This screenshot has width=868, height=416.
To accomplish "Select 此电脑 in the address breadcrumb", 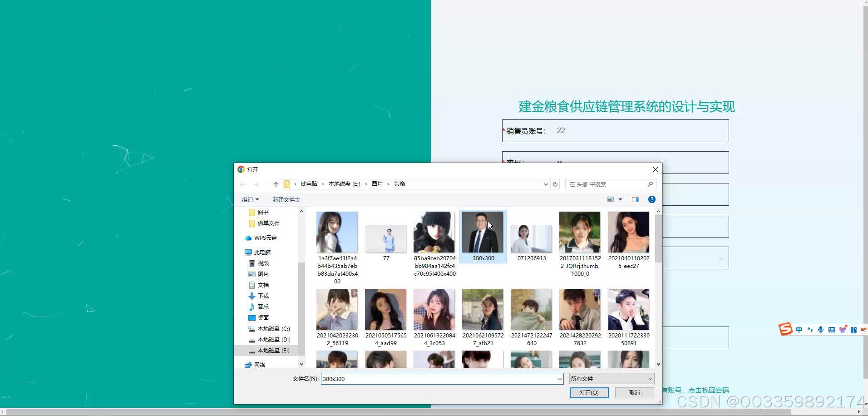I will [309, 184].
